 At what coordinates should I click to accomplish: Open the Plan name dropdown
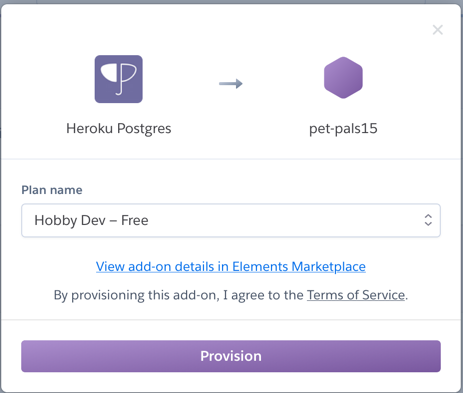231,220
